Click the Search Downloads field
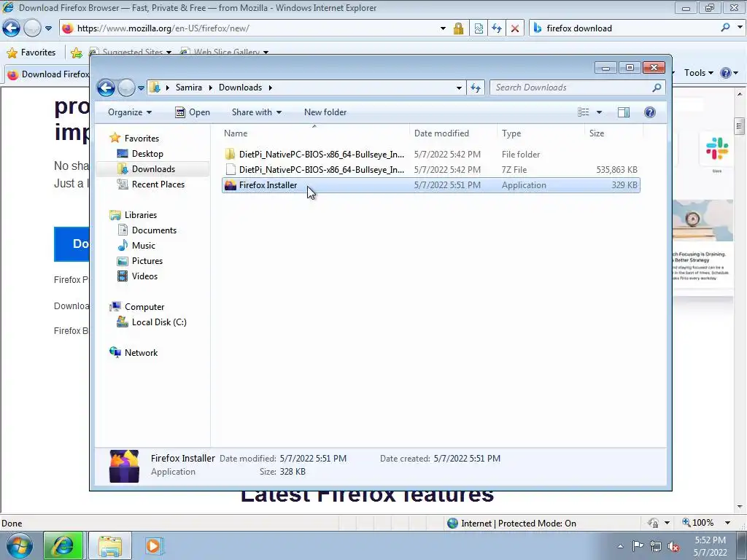Image resolution: width=747 pixels, height=560 pixels. point(571,87)
